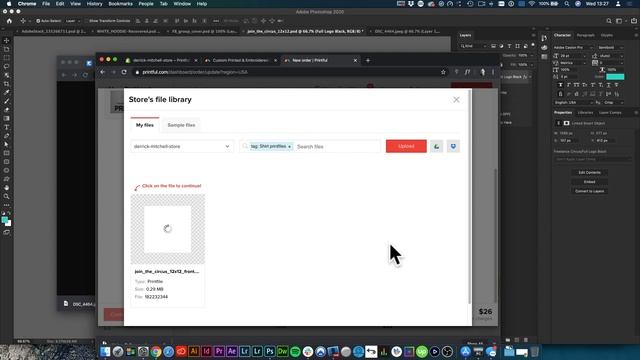The height and width of the screenshot is (360, 640).
Task: Select the Eyedropper tool in Photoshop
Action: (7, 92)
